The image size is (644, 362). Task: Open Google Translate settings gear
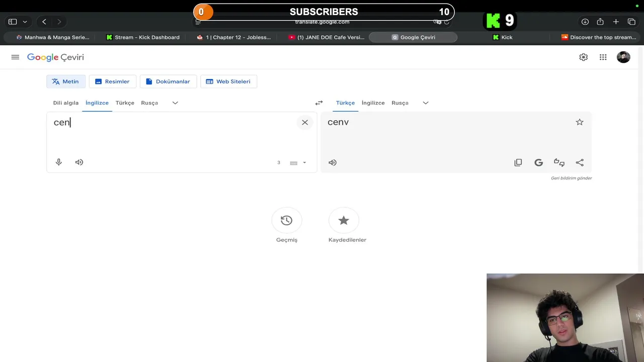(583, 57)
